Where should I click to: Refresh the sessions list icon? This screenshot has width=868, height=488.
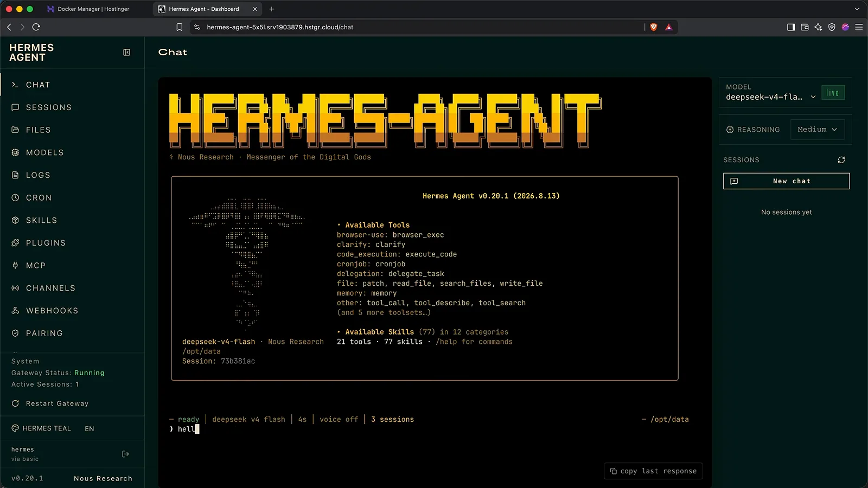pos(841,160)
